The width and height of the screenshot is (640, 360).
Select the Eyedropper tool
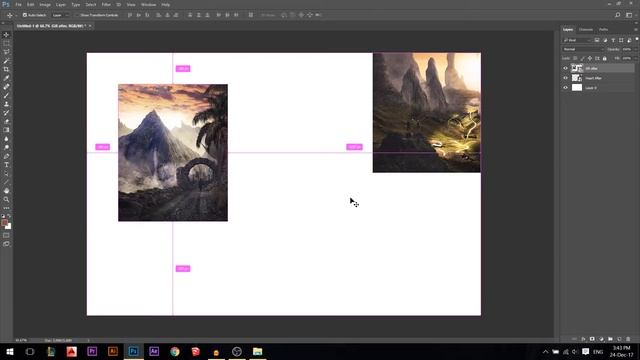click(x=6, y=78)
